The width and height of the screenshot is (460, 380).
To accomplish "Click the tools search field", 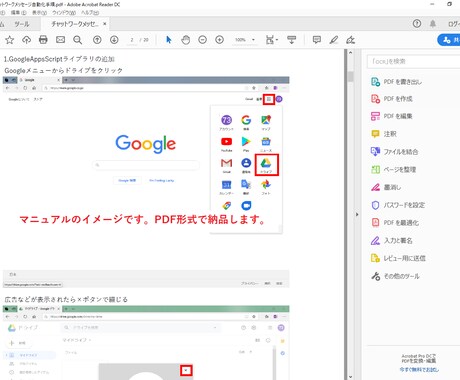I will pos(413,61).
